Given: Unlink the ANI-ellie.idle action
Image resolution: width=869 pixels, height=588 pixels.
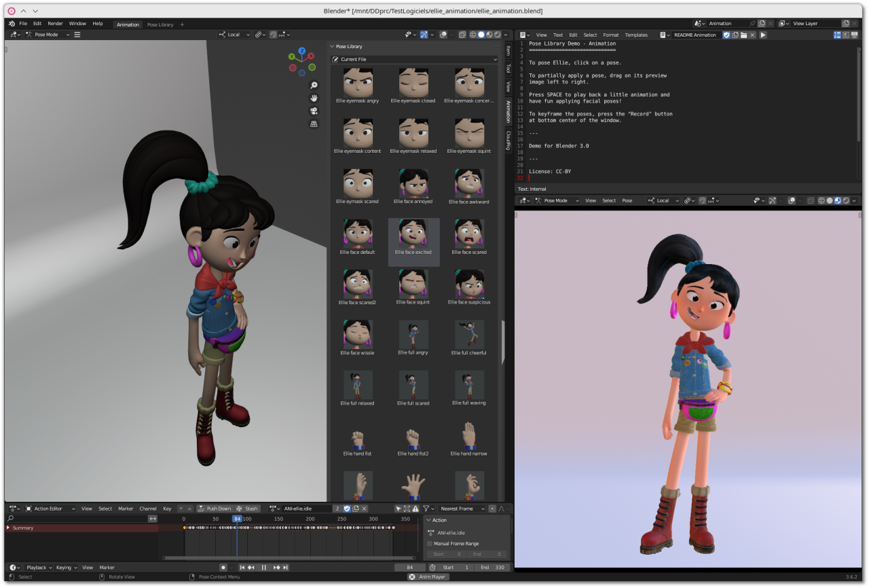Looking at the screenshot, I should (365, 509).
